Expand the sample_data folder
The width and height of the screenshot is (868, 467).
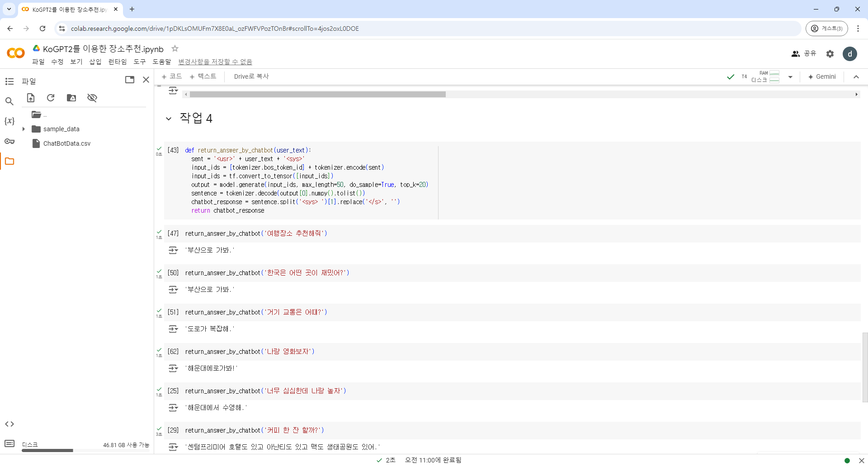tap(24, 129)
